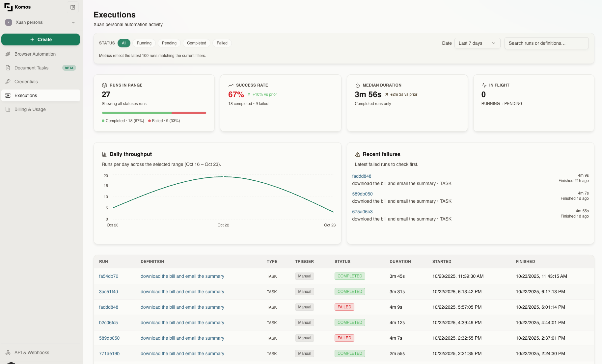Viewport: 602px width, 364px height.
Task: Select the Pending filter tab
Action: [x=169, y=43]
